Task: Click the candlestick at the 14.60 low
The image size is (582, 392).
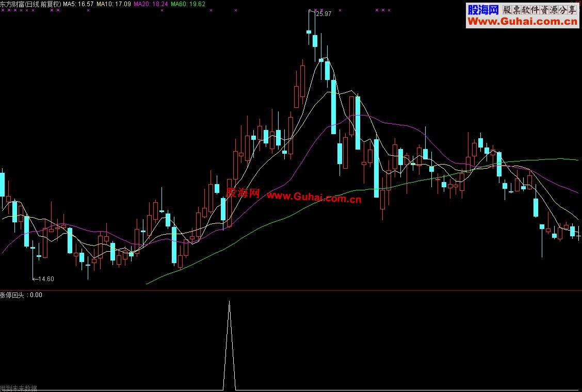Action: [x=33, y=260]
